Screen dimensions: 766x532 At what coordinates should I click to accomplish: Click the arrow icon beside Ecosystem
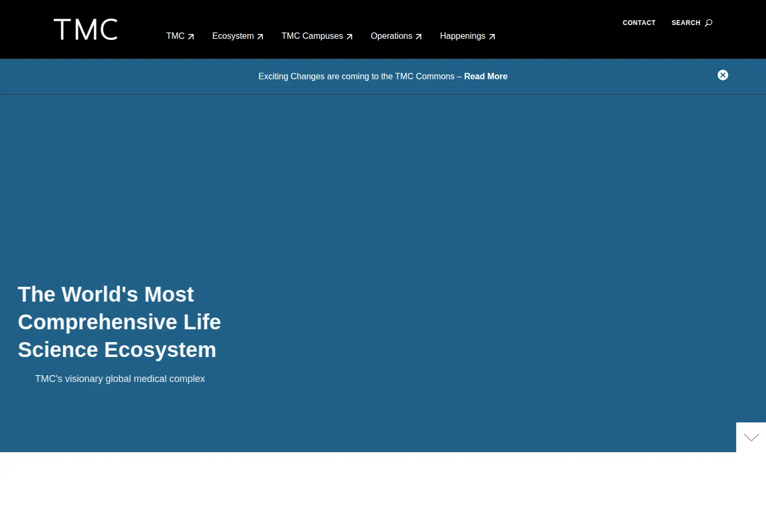tap(260, 37)
